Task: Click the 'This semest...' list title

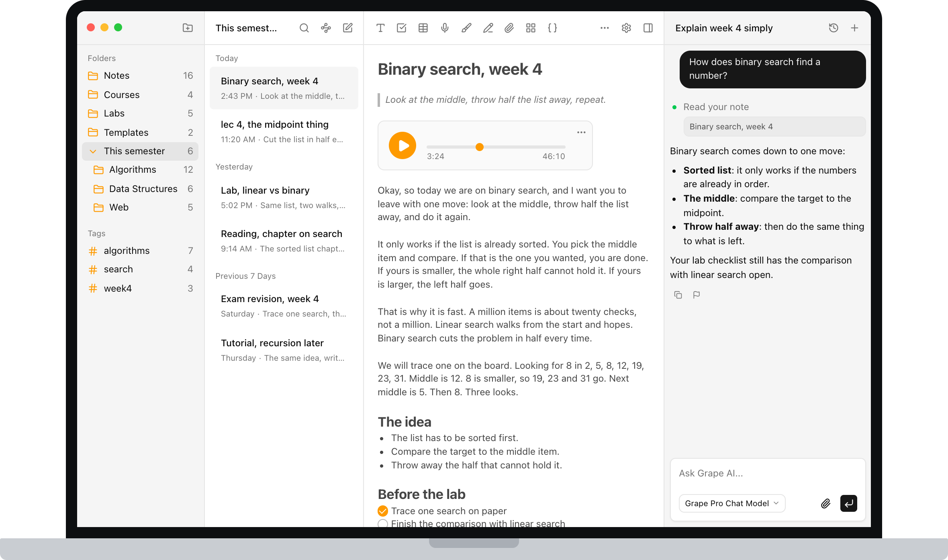Action: click(246, 28)
